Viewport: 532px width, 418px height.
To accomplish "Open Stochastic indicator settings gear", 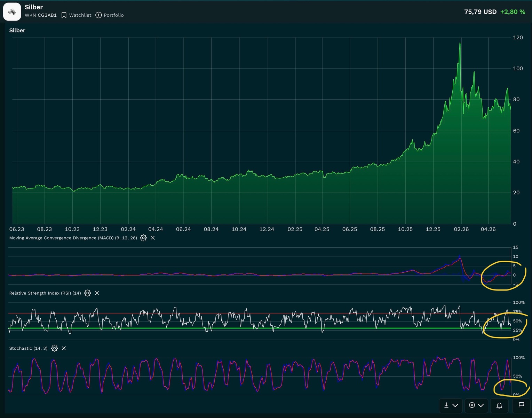I will point(54,348).
